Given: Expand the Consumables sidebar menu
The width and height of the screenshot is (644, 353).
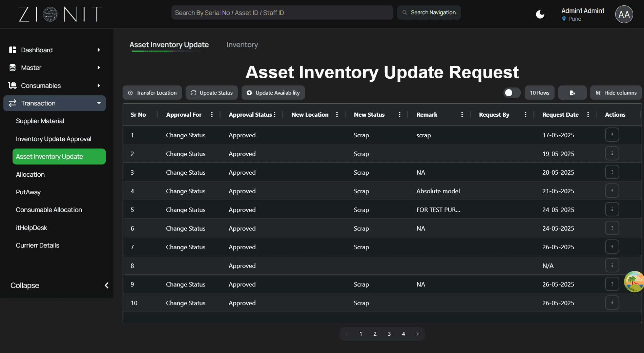Looking at the screenshot, I should coord(55,85).
